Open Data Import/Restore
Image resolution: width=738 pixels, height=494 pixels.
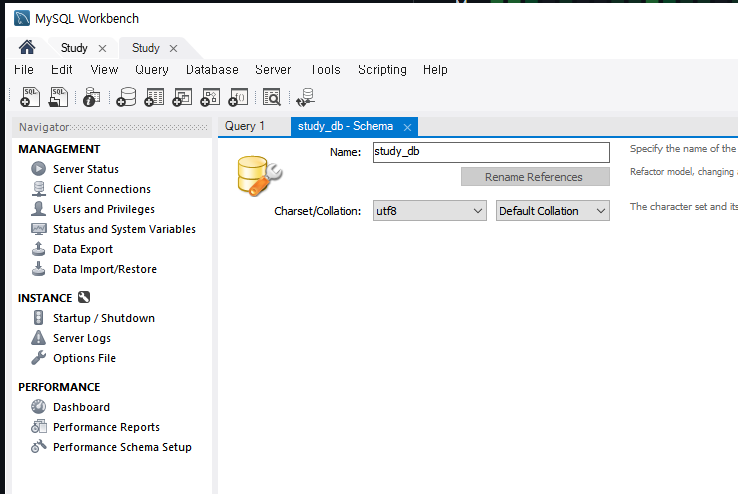click(x=105, y=269)
